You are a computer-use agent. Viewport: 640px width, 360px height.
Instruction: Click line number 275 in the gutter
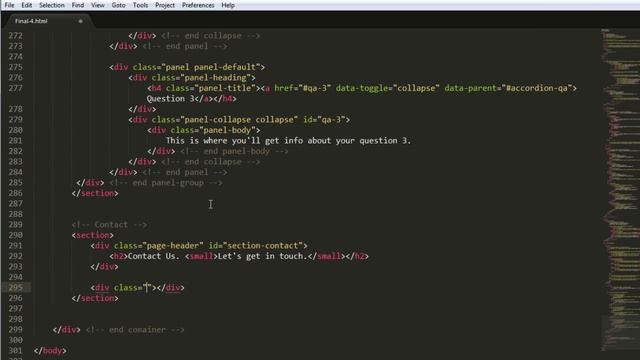click(x=16, y=67)
